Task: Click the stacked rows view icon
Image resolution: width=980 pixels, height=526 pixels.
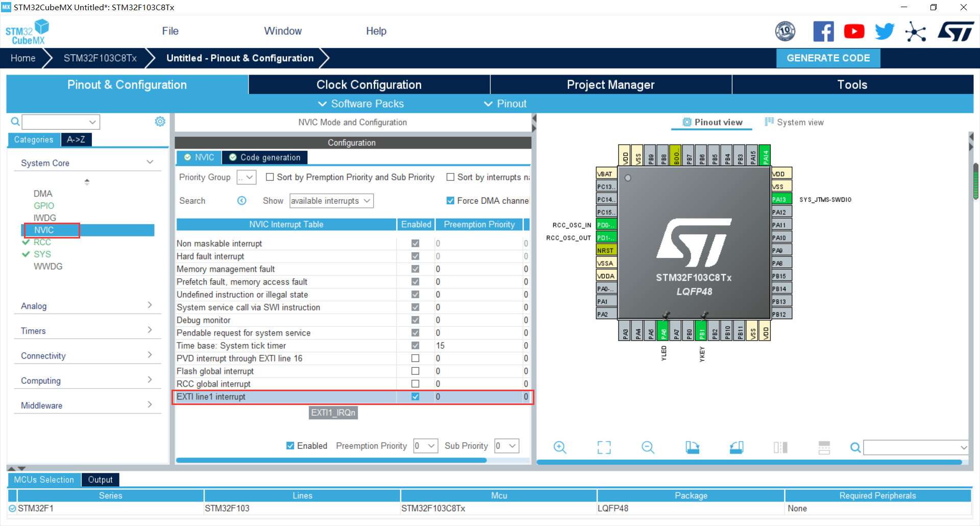Action: [x=824, y=448]
